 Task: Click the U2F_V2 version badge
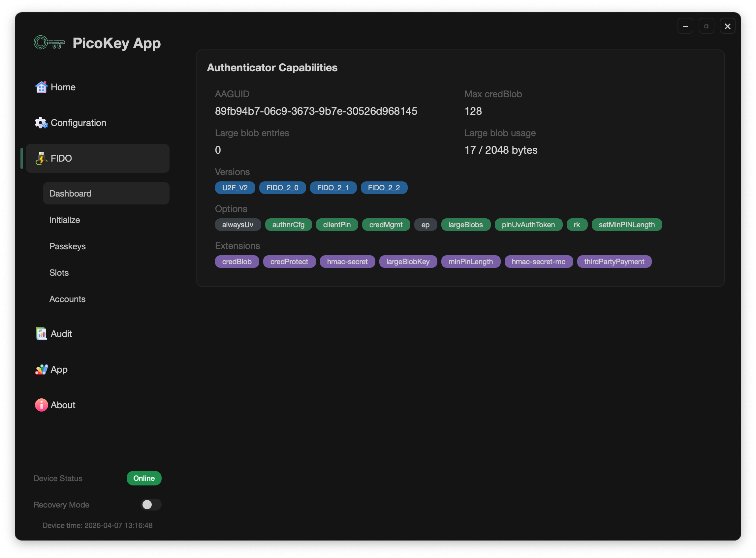point(235,187)
